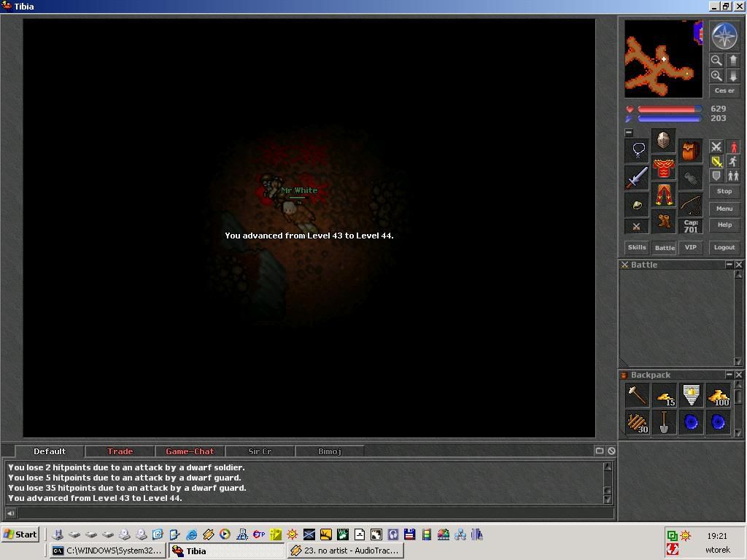The image size is (747, 560).
Task: Click the chat text input field
Action: 315,513
